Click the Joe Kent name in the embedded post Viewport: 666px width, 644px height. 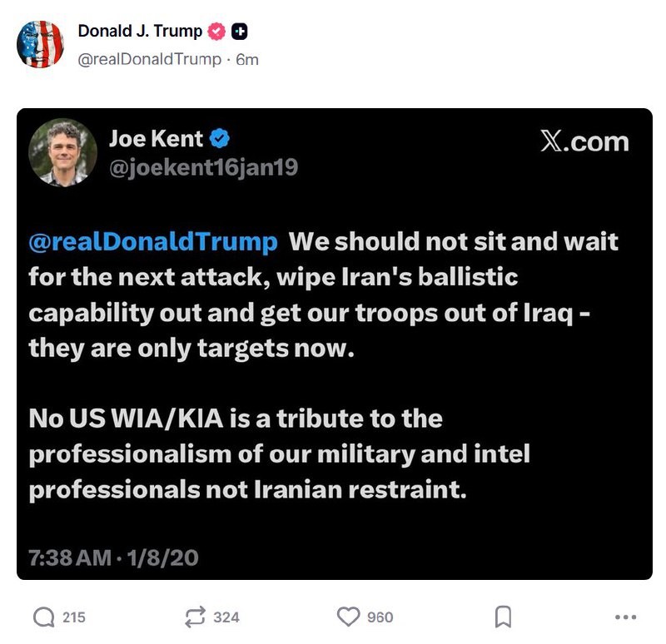[x=156, y=139]
